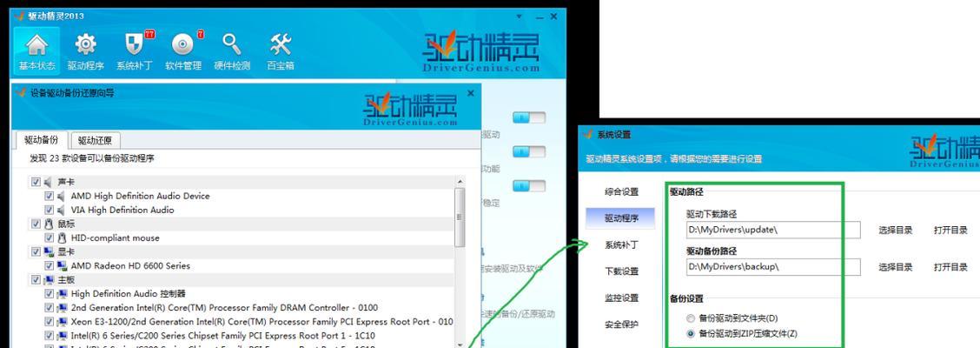Toggle the 鼠标 category checkbox

coord(36,224)
